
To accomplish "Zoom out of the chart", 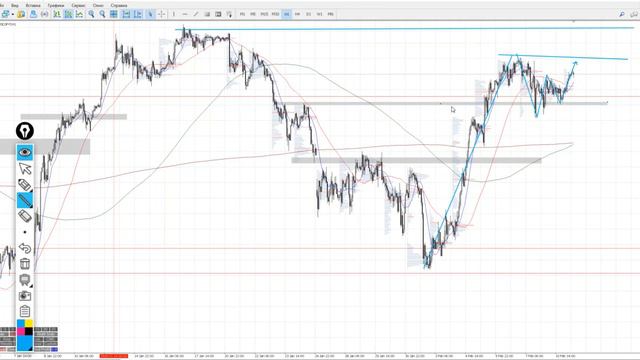I will click(102, 14).
